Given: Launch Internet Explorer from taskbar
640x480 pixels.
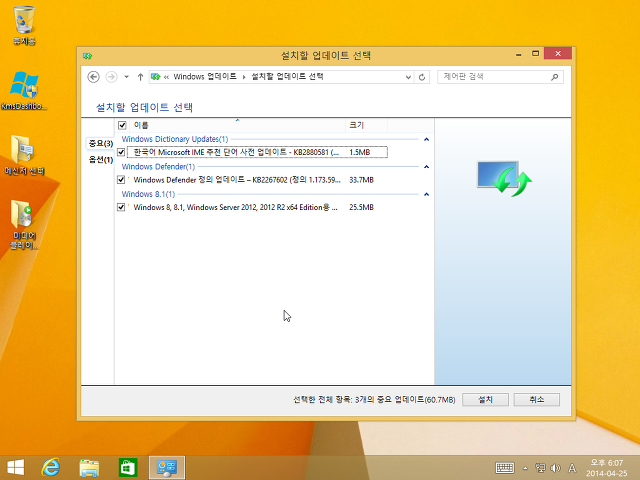Looking at the screenshot, I should 51,468.
